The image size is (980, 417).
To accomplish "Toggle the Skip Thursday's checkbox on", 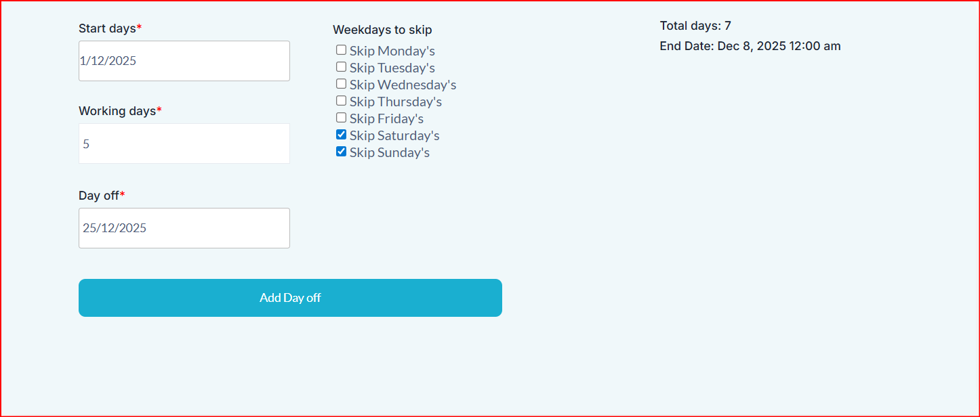I will click(342, 101).
